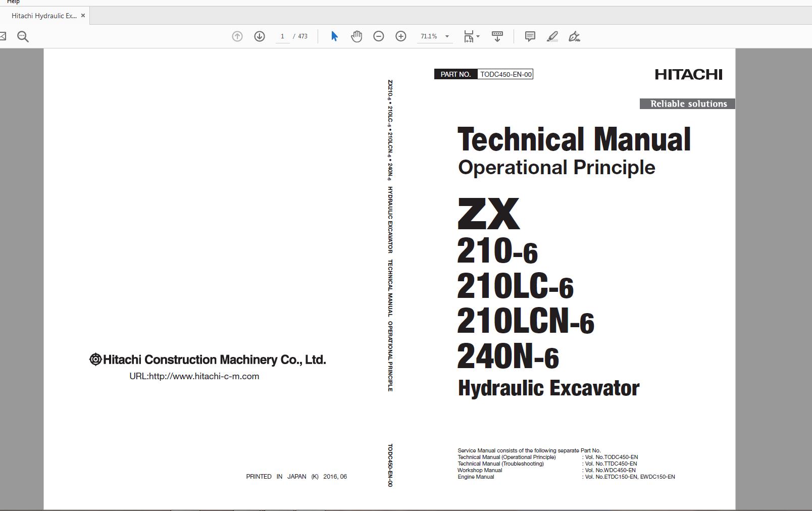Click the Fit page tool icon

click(469, 36)
